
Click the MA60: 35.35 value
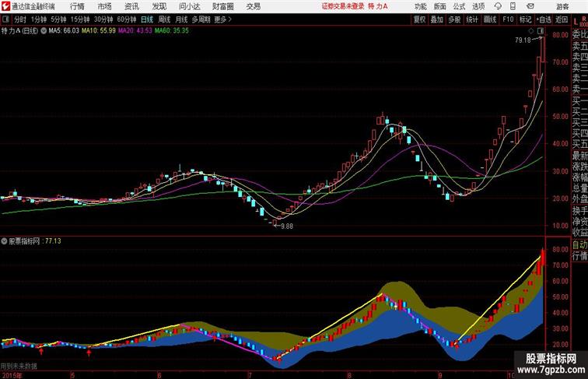(172, 31)
